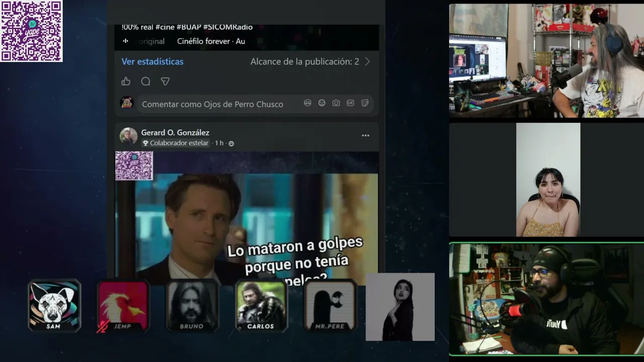Open Gerard O. González's profile picture

click(128, 136)
